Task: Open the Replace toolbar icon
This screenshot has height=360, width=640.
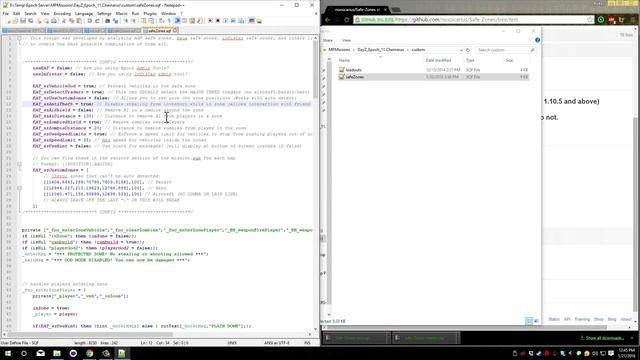Action: pos(116,20)
